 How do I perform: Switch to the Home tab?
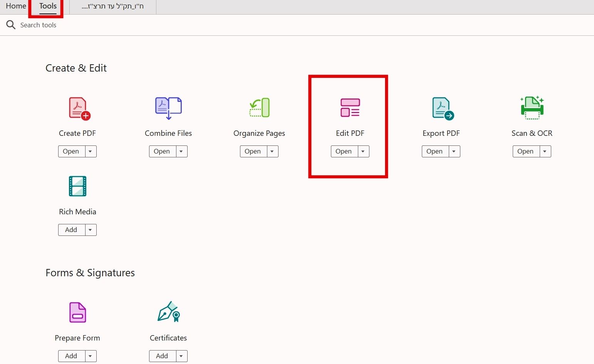pyautogui.click(x=16, y=6)
